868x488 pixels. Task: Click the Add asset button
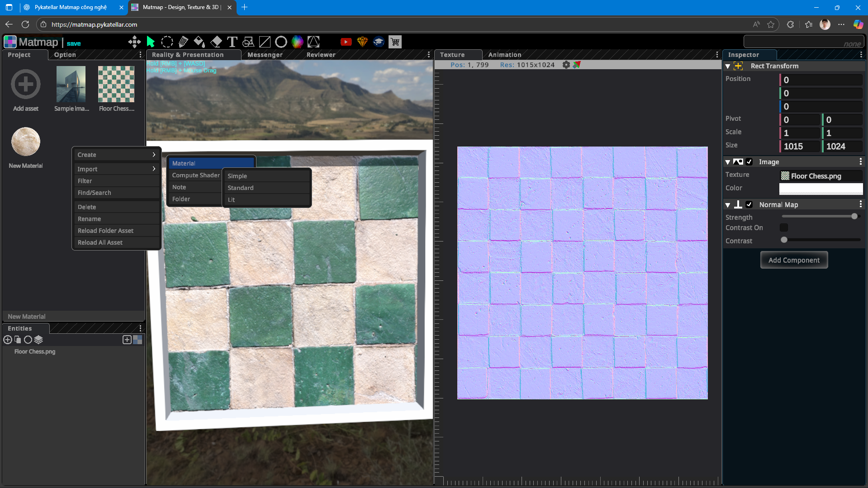pos(26,90)
